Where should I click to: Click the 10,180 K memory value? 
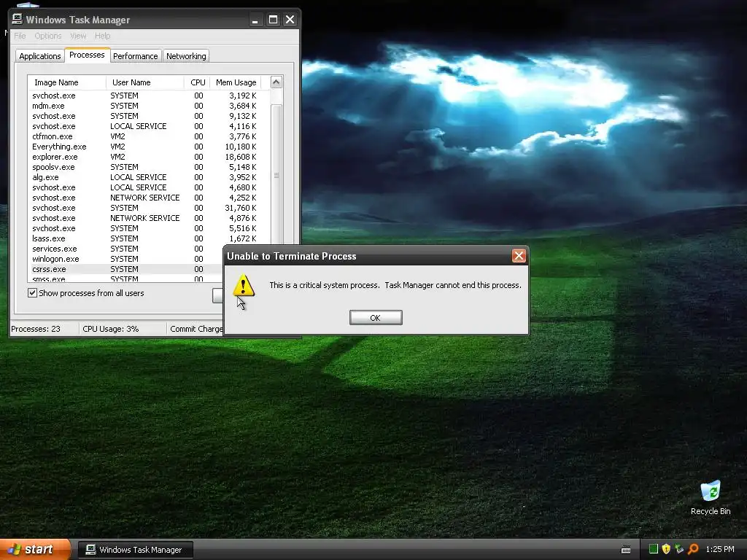point(241,147)
